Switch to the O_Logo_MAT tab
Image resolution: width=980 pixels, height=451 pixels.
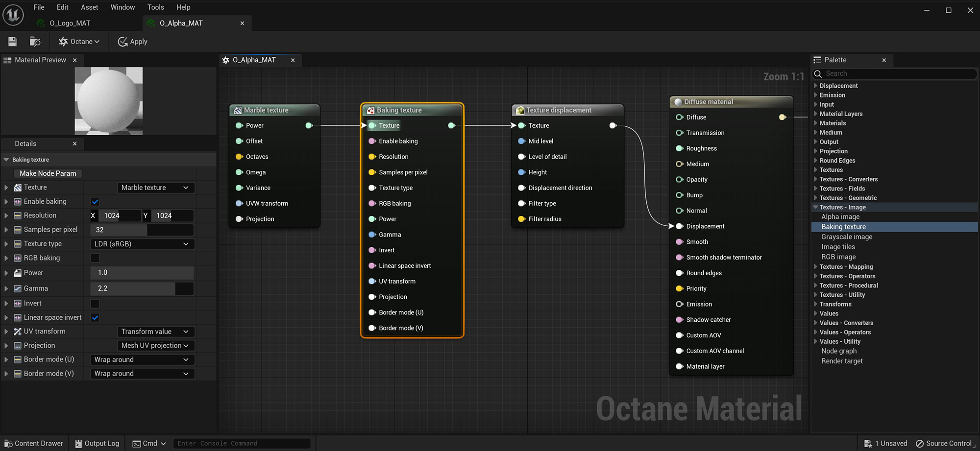pos(70,23)
